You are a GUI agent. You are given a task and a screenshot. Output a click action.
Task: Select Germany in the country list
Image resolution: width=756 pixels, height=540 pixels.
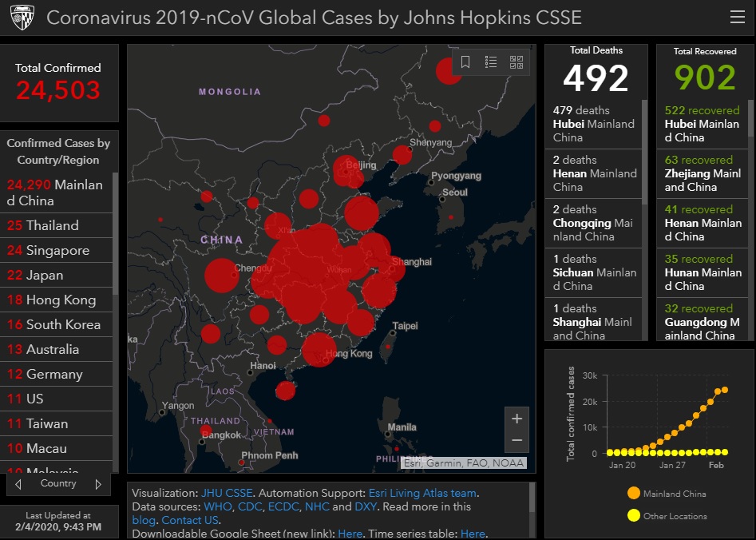click(x=56, y=374)
